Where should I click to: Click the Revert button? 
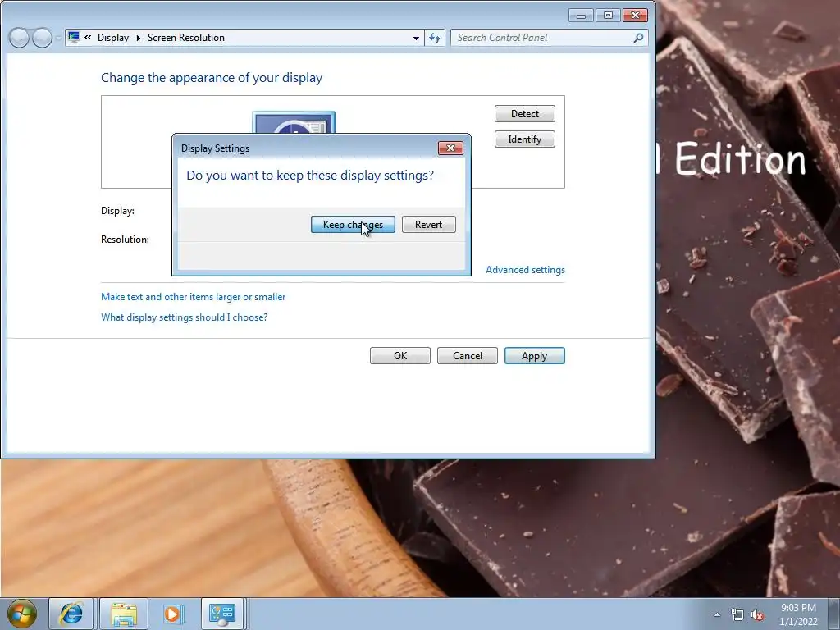click(428, 225)
